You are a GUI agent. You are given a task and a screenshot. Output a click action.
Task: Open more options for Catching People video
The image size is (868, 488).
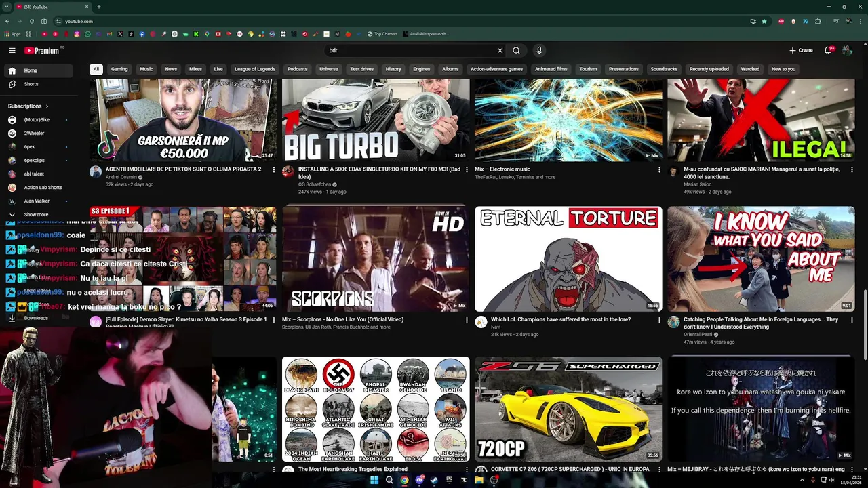852,320
